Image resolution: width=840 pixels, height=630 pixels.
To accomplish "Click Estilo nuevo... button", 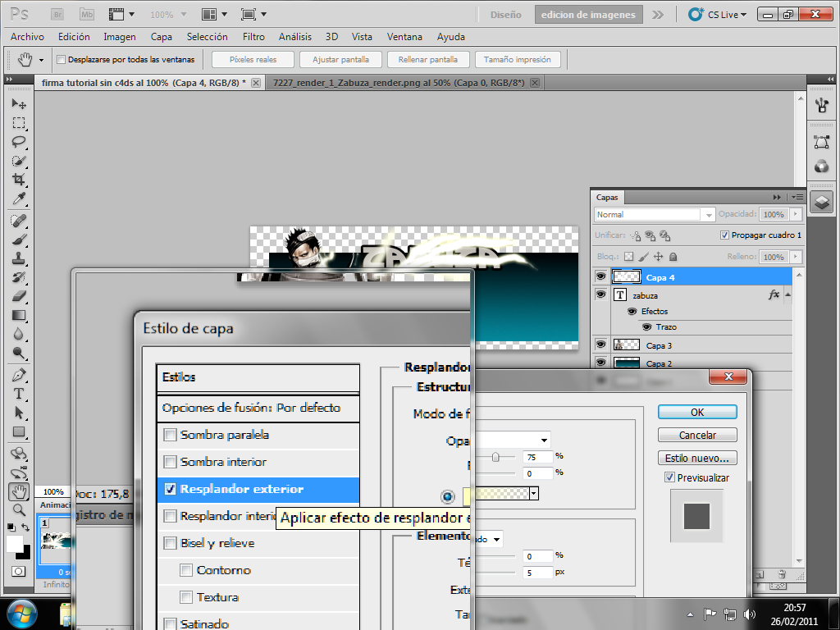I will pos(697,458).
